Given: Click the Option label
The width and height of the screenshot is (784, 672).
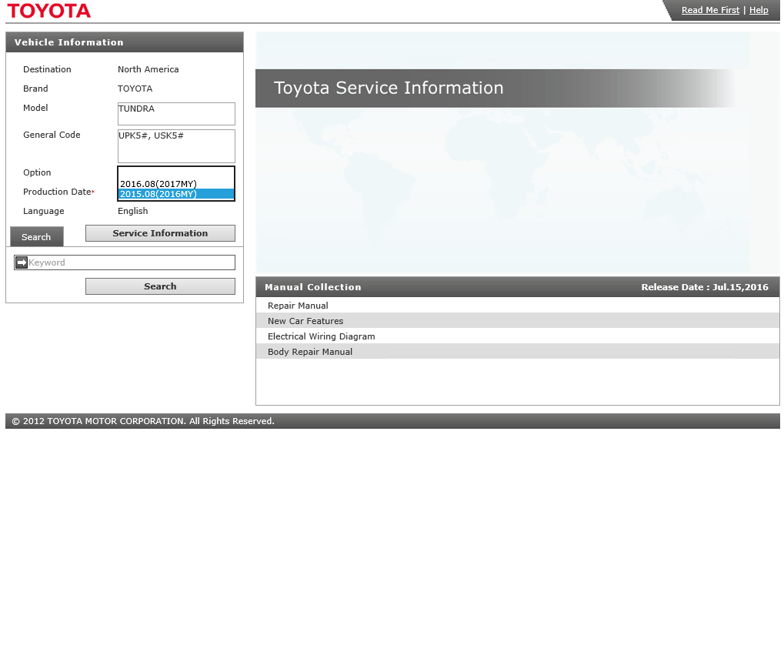Looking at the screenshot, I should point(37,172).
